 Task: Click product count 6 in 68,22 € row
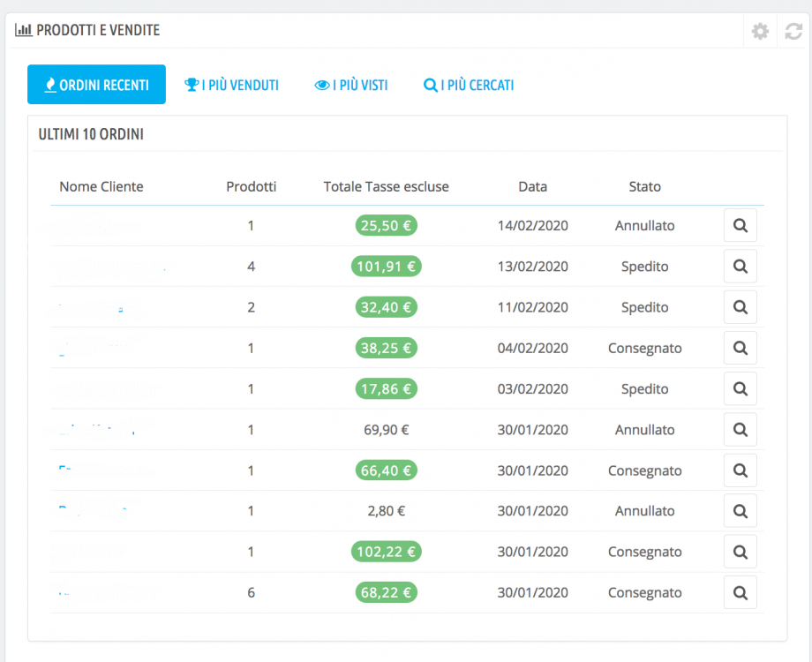click(x=252, y=592)
